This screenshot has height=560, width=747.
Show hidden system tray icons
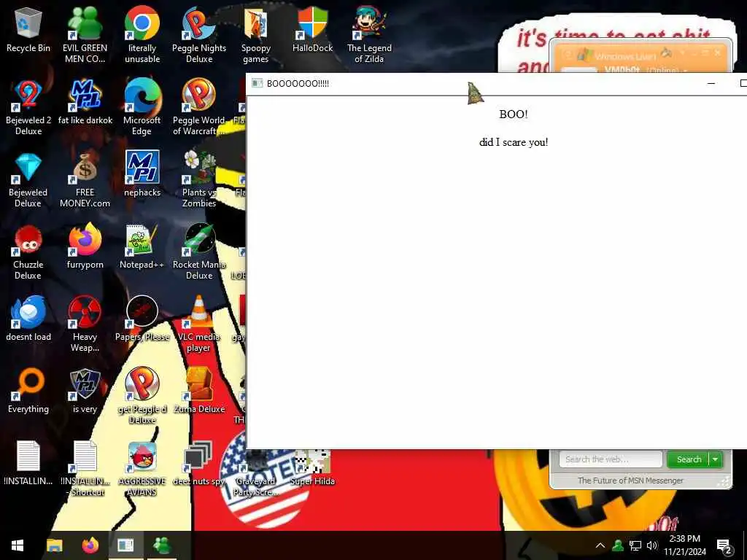[x=600, y=545]
